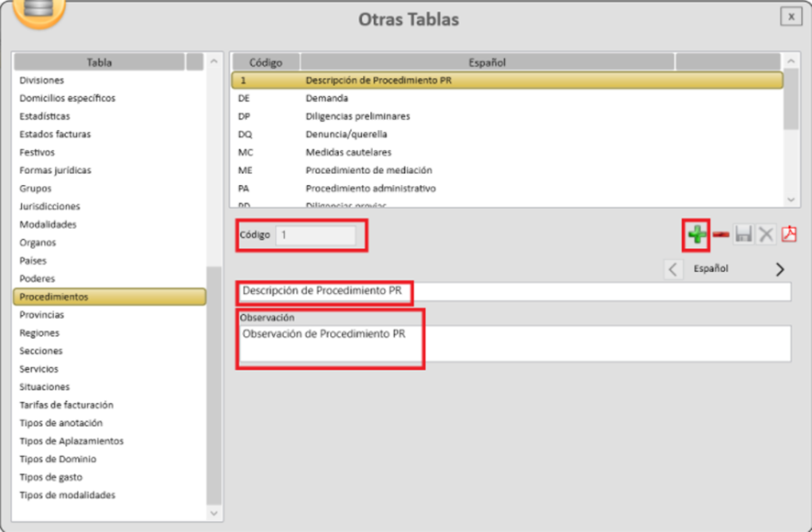Image resolution: width=812 pixels, height=532 pixels.
Task: Export the table using the PDF icon
Action: pyautogui.click(x=788, y=235)
